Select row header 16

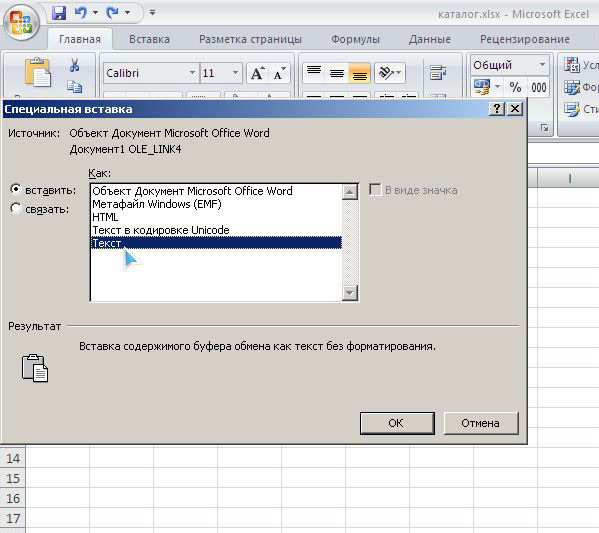tap(13, 498)
